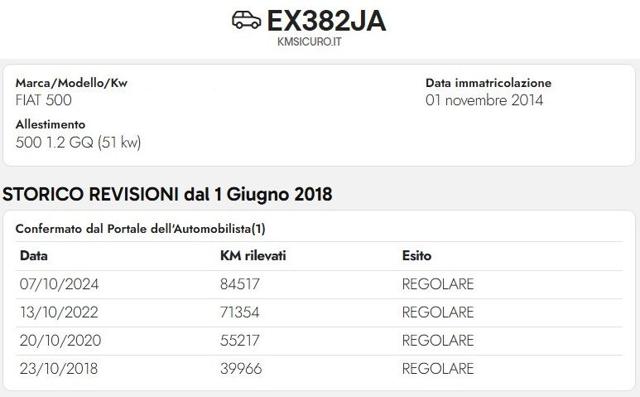The height and width of the screenshot is (397, 640).
Task: Click the 84517 km value
Action: [x=240, y=284]
